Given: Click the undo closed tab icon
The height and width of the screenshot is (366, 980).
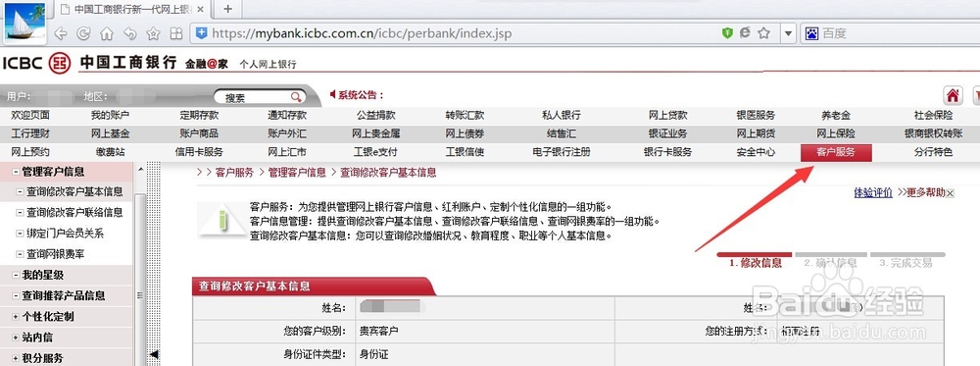Looking at the screenshot, I should pos(130,33).
